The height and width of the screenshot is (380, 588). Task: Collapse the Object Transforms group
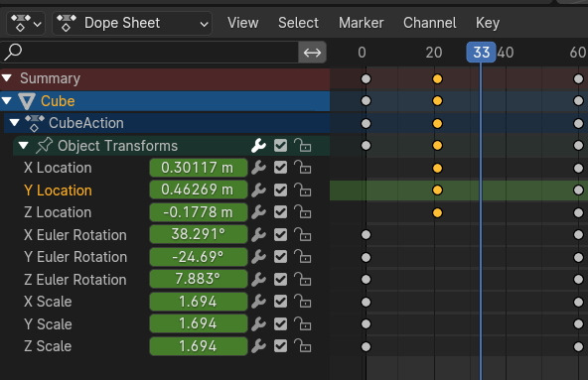24,145
